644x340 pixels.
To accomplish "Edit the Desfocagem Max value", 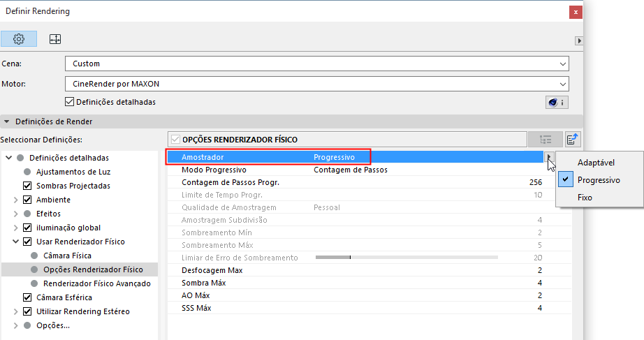I will [540, 270].
